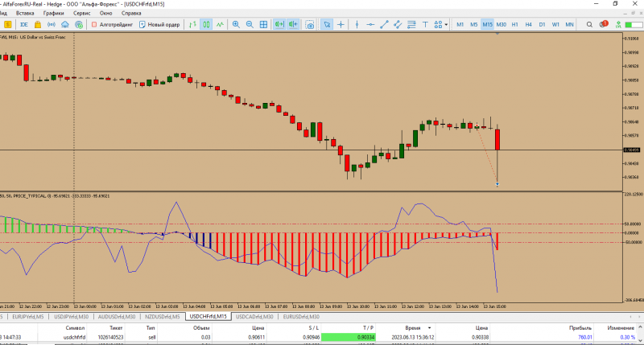644x345 pixels.
Task: Click the Новый ордер button
Action: click(x=160, y=25)
